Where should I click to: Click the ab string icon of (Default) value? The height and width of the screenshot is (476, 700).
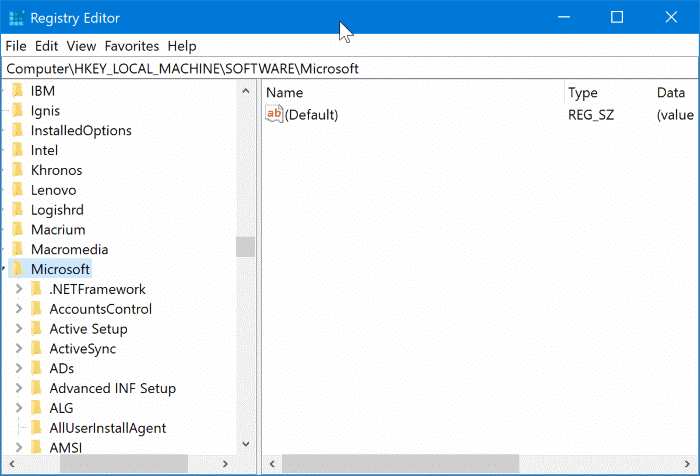[x=274, y=114]
